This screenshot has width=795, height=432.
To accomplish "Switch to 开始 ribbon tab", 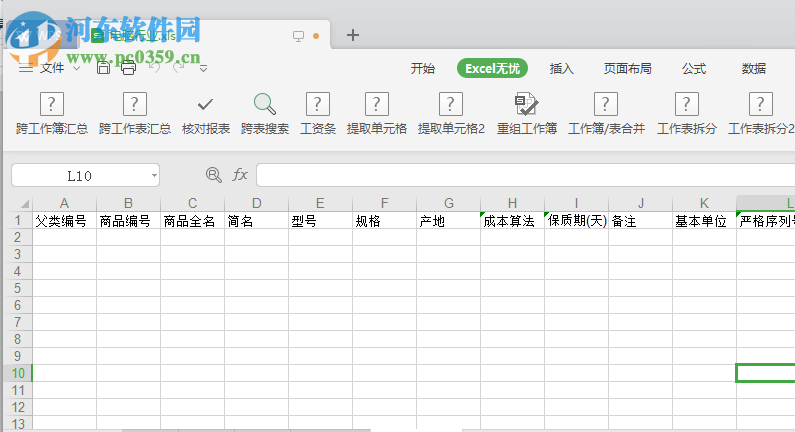I will click(x=423, y=68).
